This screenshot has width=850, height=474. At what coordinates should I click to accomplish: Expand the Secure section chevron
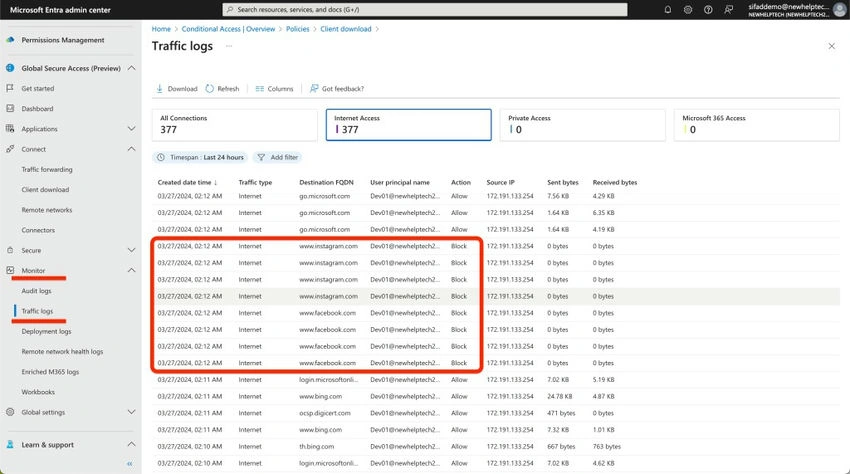(x=131, y=250)
